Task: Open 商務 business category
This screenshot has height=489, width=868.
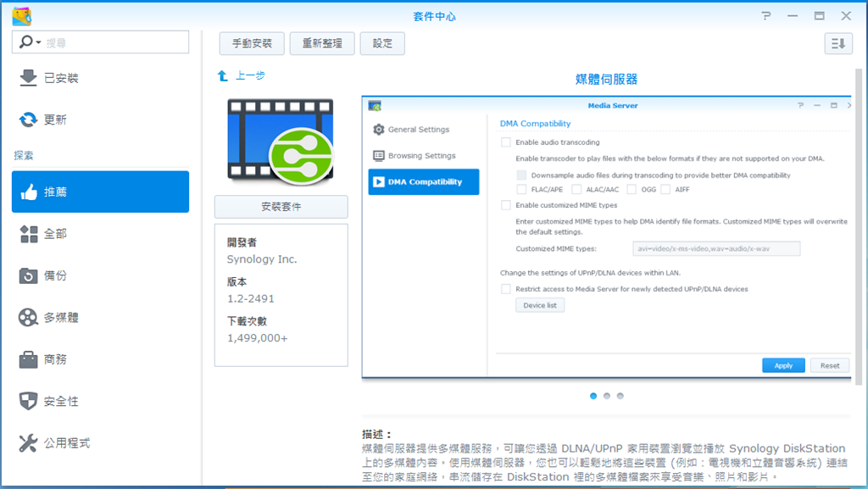Action: click(100, 359)
